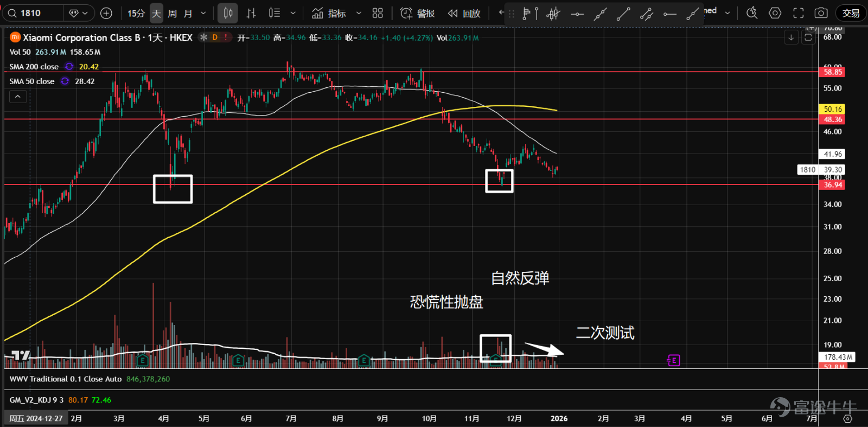
Task: Open quick search lightning magnifier icon
Action: pos(752,13)
